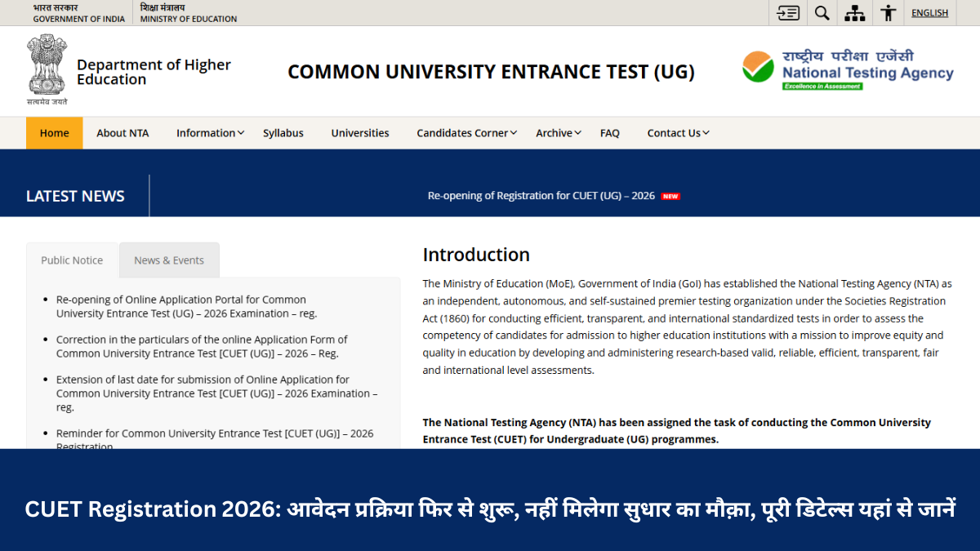
Task: Open the Information dropdown menu
Action: tap(207, 132)
